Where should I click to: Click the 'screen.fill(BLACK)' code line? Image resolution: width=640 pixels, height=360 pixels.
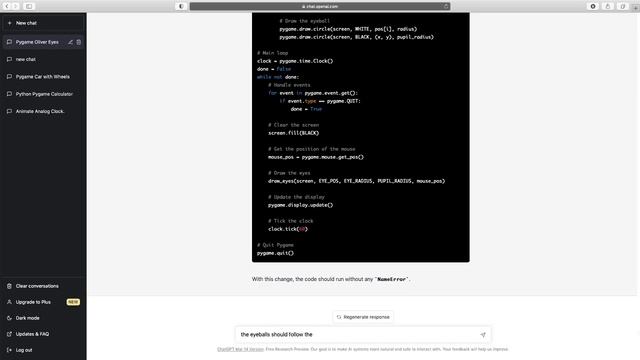coord(293,133)
